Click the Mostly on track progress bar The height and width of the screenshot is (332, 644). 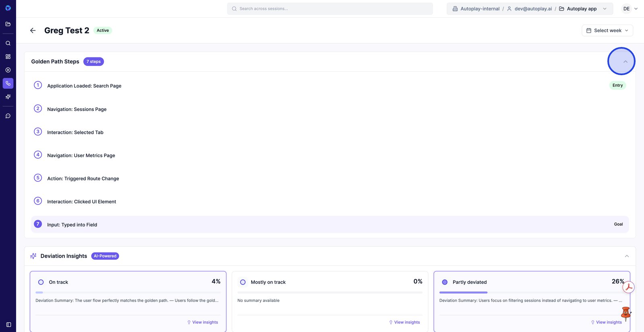[x=330, y=292]
